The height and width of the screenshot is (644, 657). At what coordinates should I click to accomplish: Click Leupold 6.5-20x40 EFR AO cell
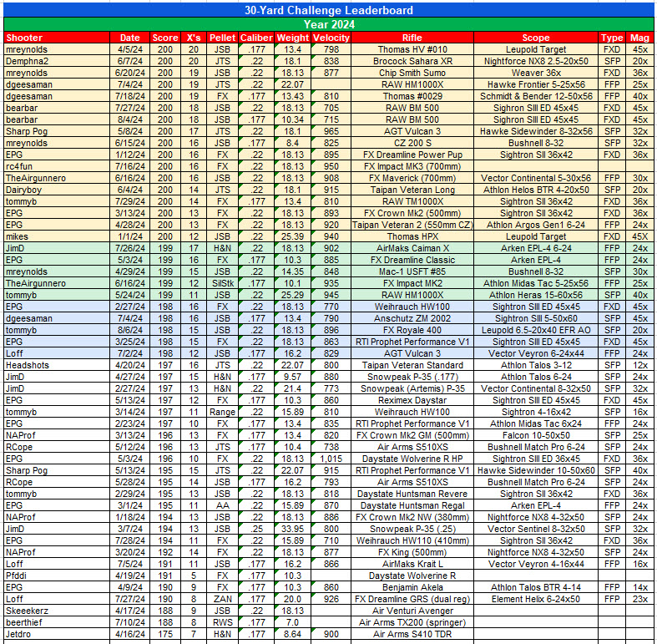click(x=536, y=330)
